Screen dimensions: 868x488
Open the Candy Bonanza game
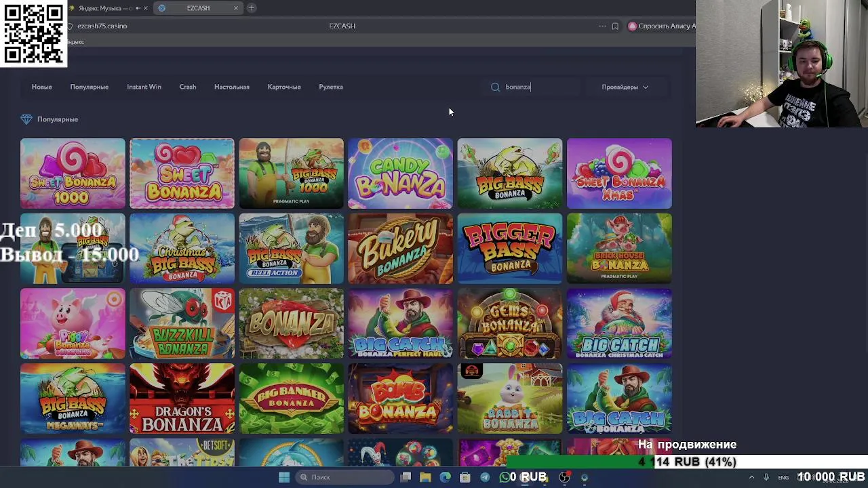[x=401, y=174]
